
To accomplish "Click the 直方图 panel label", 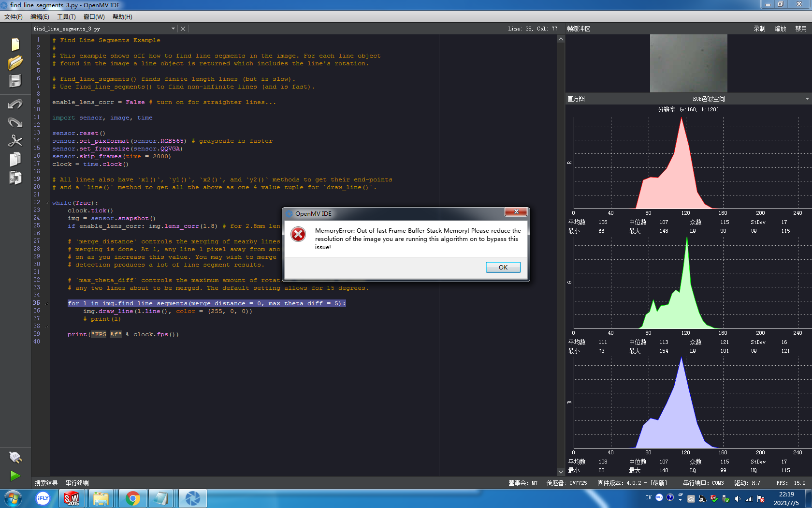I will tap(576, 99).
